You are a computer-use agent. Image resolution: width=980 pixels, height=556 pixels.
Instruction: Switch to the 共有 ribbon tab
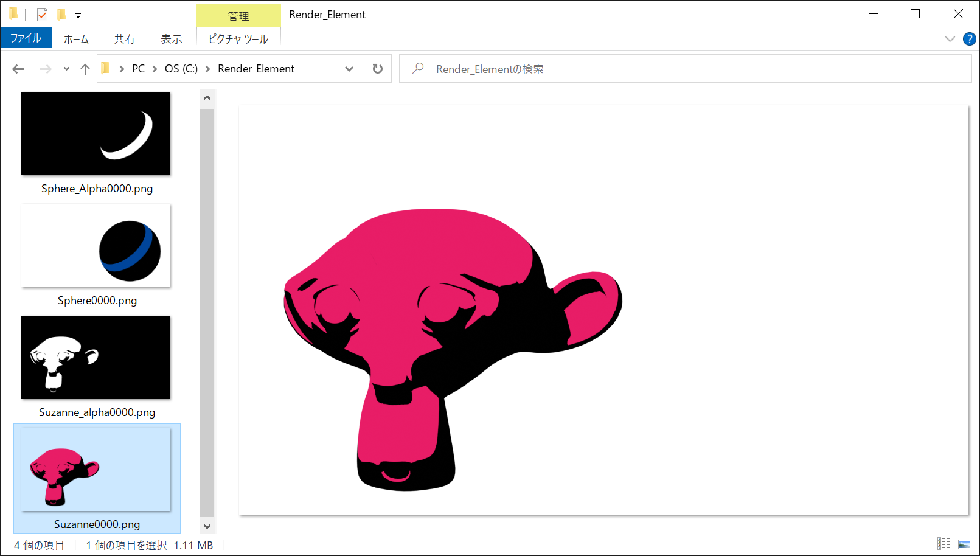point(125,39)
